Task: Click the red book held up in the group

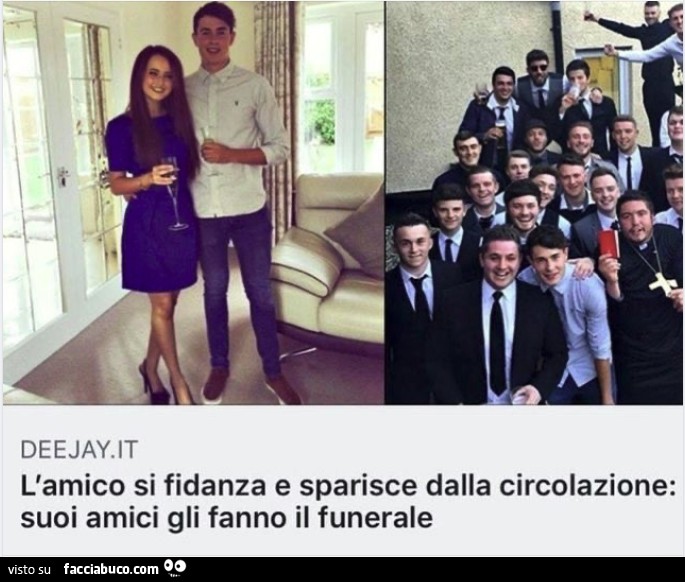Action: tap(609, 244)
